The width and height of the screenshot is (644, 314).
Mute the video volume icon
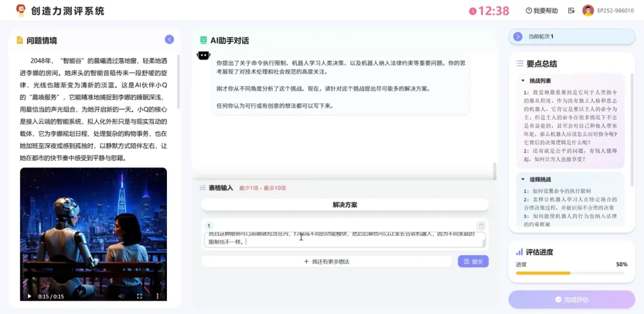(122, 296)
